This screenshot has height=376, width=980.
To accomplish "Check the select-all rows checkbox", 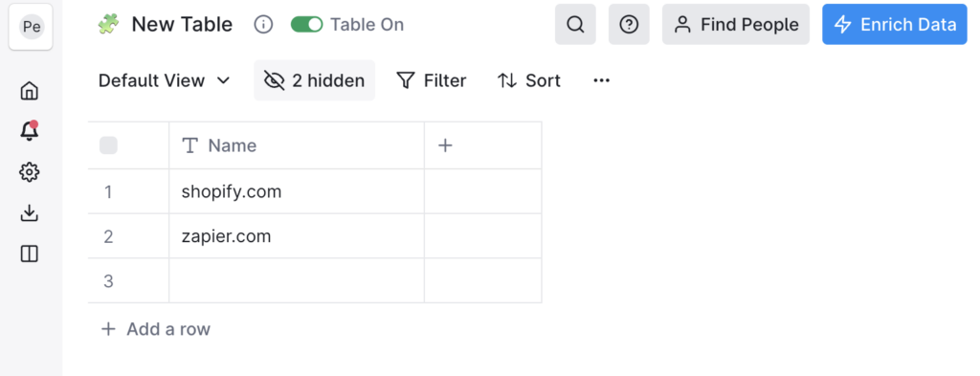I will pos(109,145).
